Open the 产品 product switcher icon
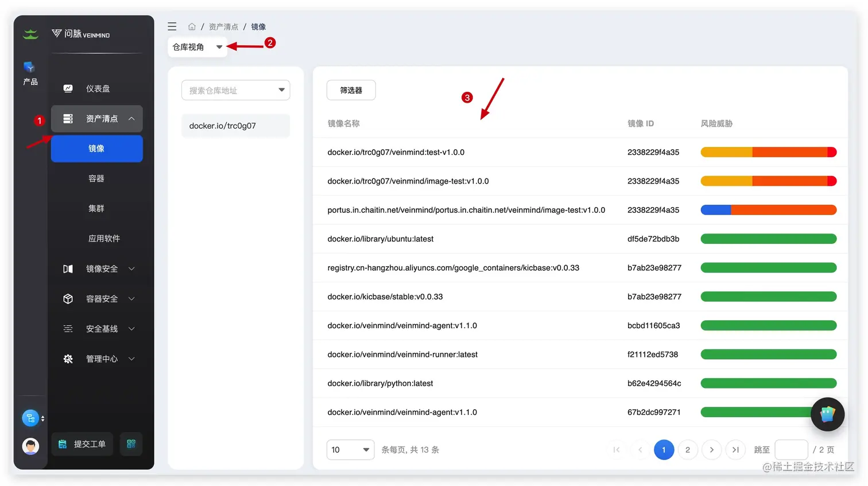Image resolution: width=868 pixels, height=486 pixels. [x=30, y=68]
